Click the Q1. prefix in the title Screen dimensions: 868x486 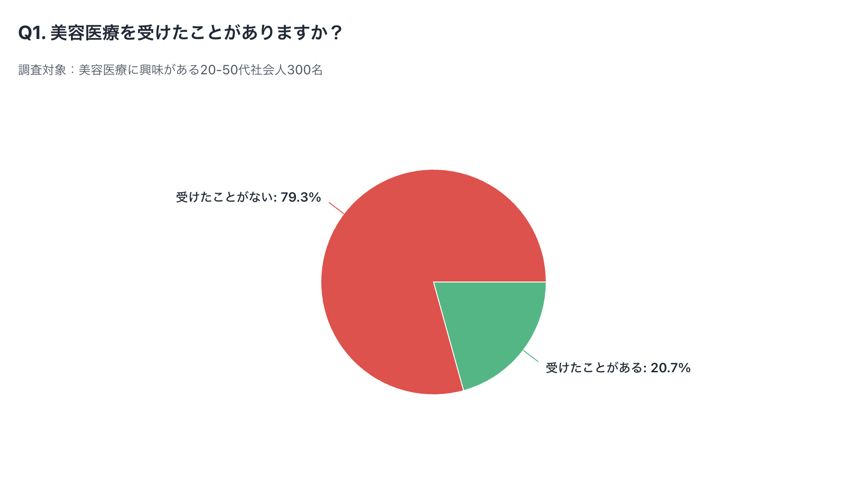pyautogui.click(x=31, y=33)
